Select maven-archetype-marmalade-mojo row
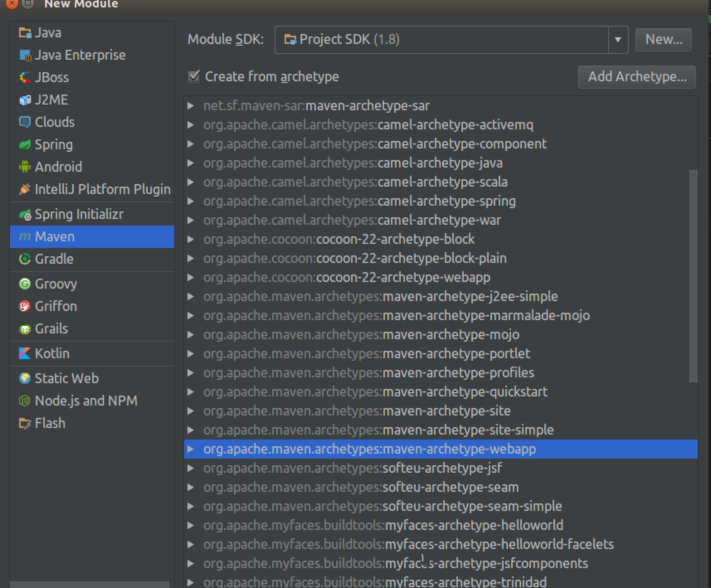711x588 pixels. 441,316
